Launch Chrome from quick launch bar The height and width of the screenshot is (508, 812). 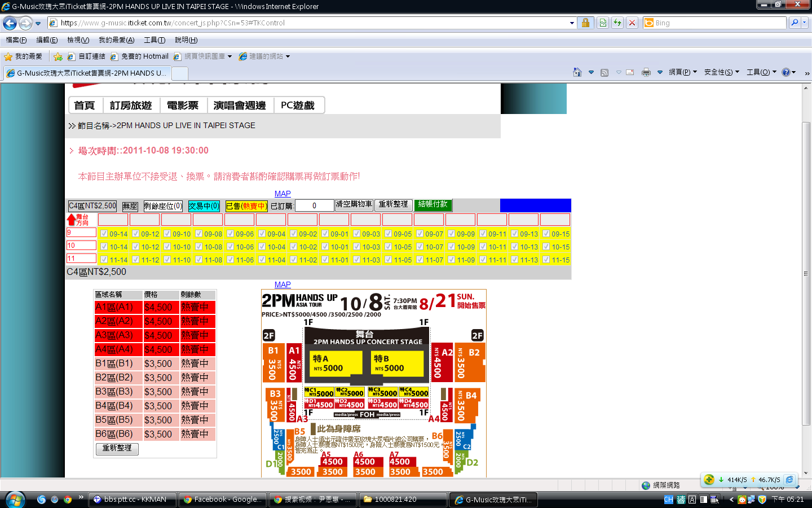pyautogui.click(x=68, y=500)
